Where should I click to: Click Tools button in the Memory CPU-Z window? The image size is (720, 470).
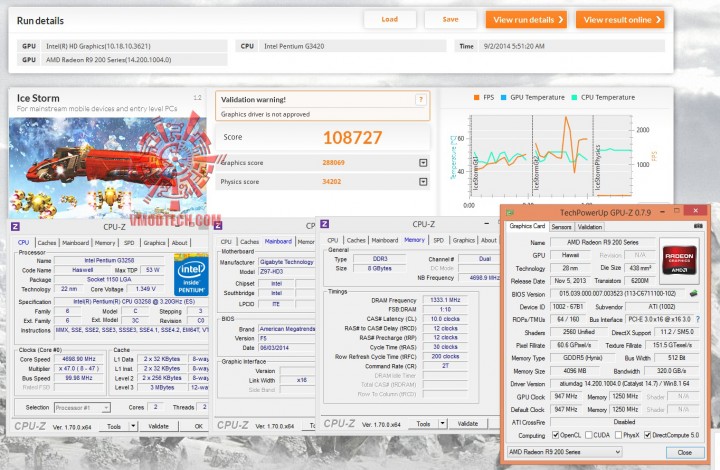[423, 424]
